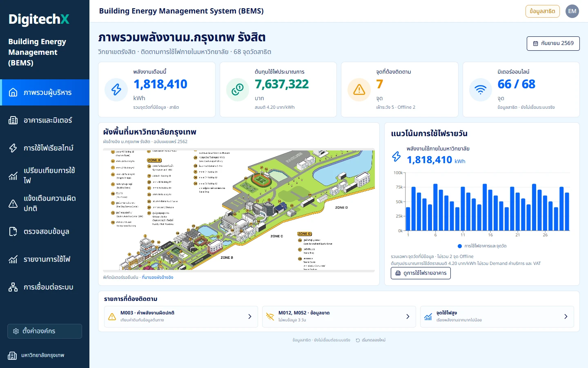This screenshot has height=368, width=588.
Task: Click the chart icon beside จุดใช้ไฟสูง
Action: tap(428, 316)
